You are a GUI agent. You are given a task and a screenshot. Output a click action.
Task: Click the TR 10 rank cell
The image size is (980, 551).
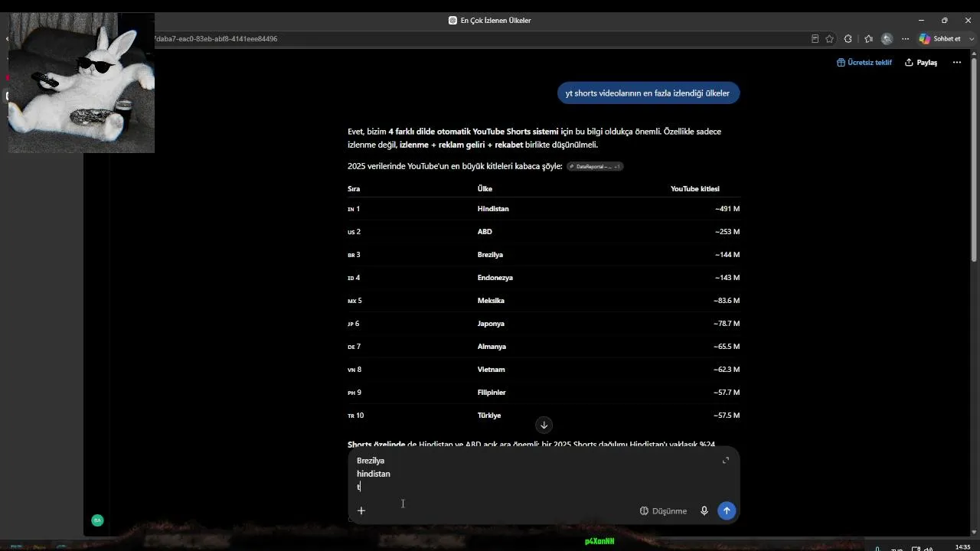click(356, 416)
